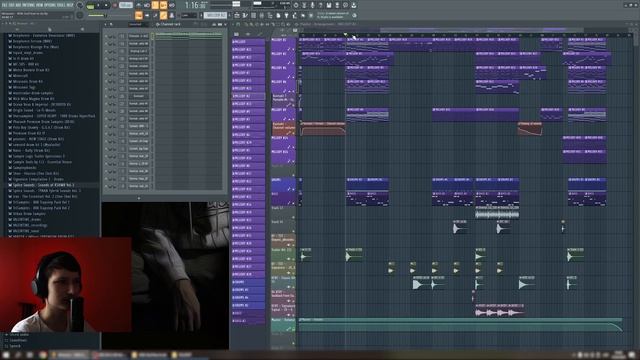Toggle the playlist magnet snap icon

coord(238,24)
